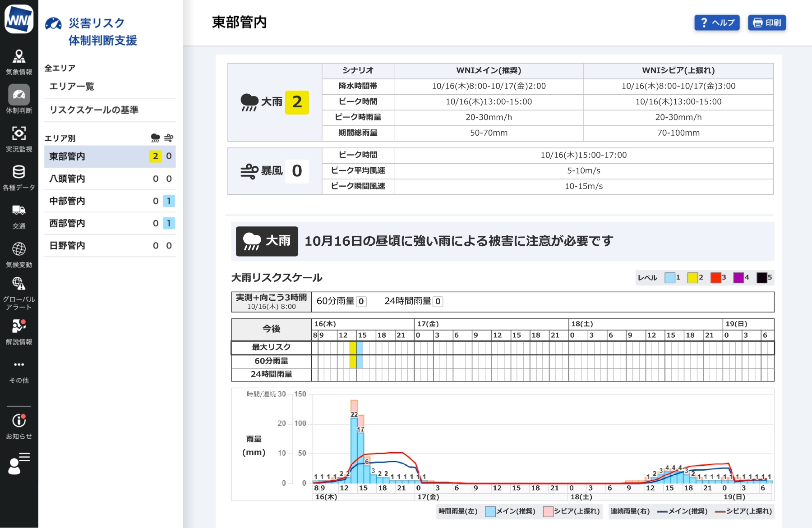This screenshot has width=812, height=528.
Task: Open the ヘルプ help button
Action: [717, 23]
